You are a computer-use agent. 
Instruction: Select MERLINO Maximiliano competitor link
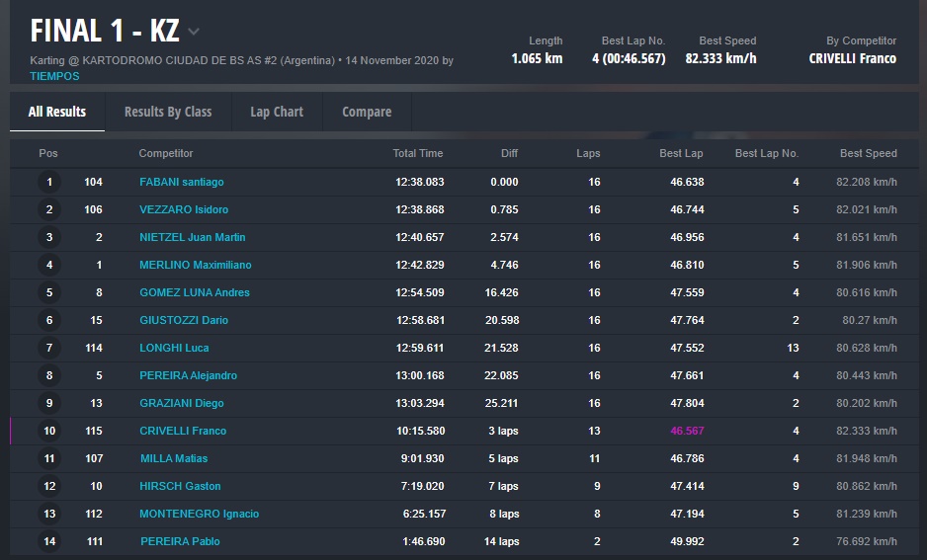196,265
